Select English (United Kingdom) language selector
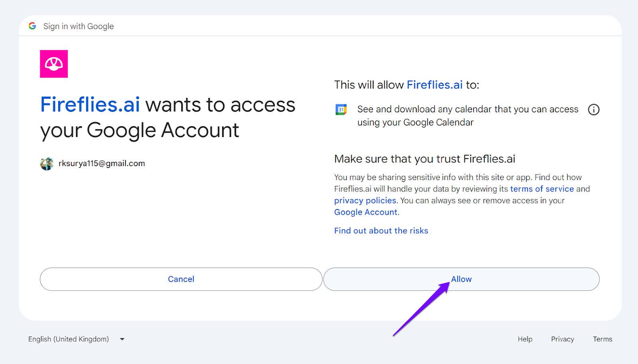638x364 pixels. [x=69, y=339]
